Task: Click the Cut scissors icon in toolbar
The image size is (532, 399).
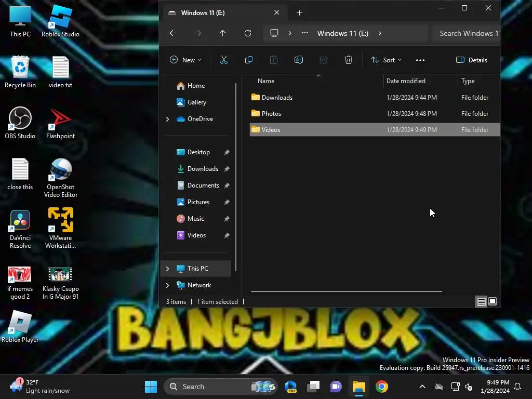Action: [x=223, y=60]
